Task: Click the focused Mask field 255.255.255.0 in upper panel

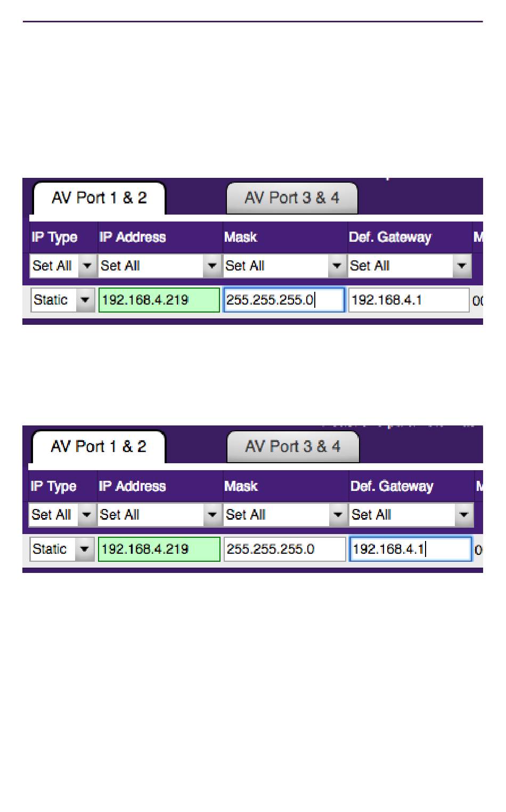Action: coord(284,300)
